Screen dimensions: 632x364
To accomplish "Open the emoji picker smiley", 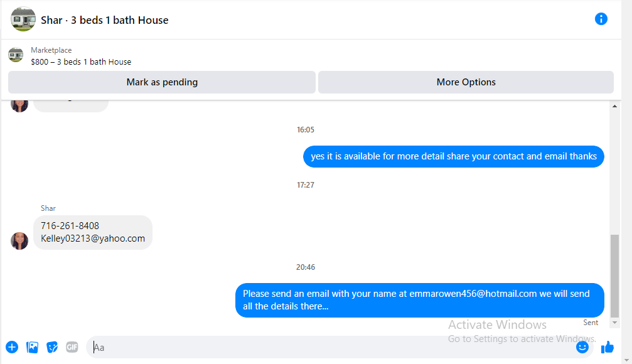I will pyautogui.click(x=582, y=347).
